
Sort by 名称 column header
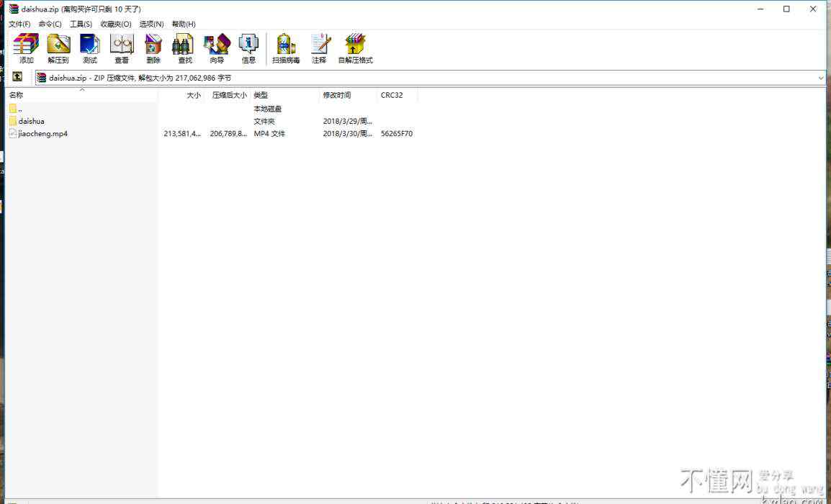point(17,95)
